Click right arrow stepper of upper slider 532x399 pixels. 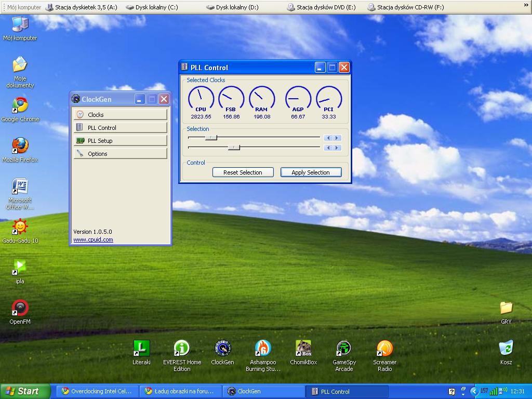coord(337,138)
